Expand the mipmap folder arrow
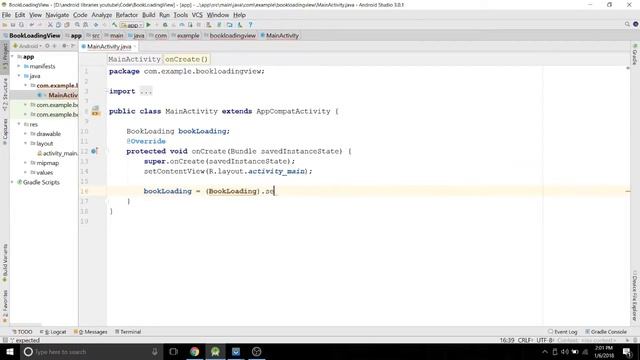Image resolution: width=640 pixels, height=360 pixels. point(26,163)
